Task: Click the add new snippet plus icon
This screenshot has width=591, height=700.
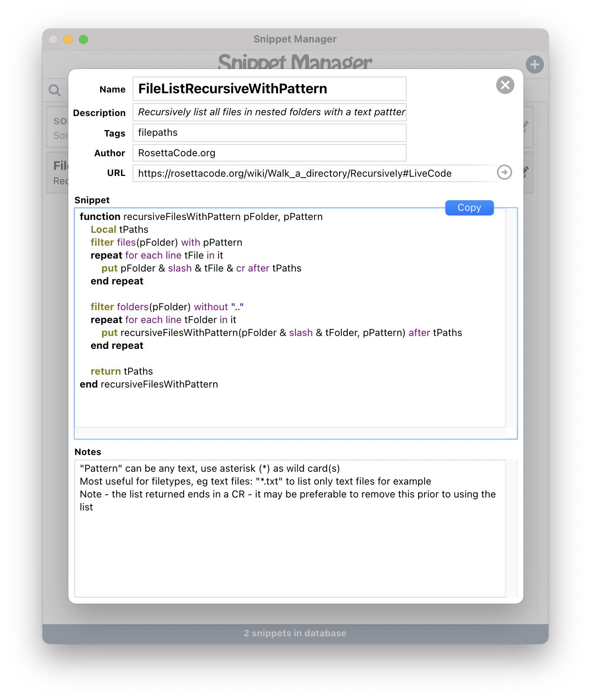Action: click(534, 64)
